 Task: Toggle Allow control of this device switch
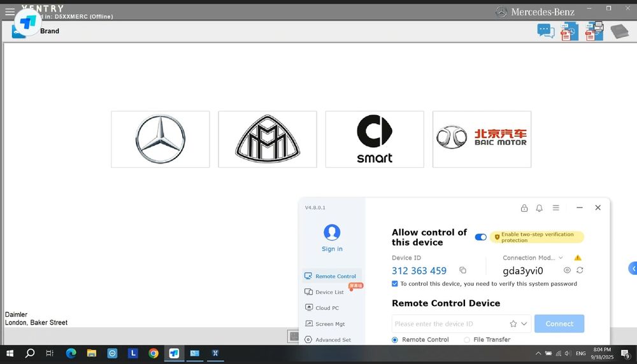pos(480,237)
